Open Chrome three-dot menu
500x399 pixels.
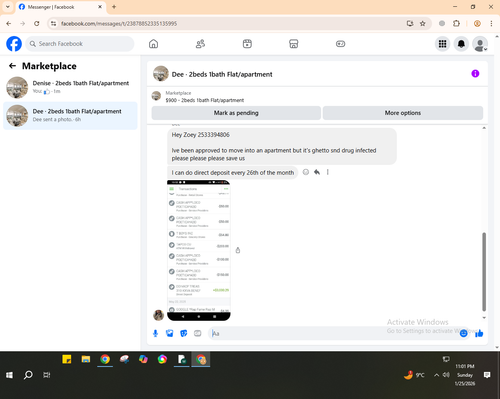(x=491, y=23)
